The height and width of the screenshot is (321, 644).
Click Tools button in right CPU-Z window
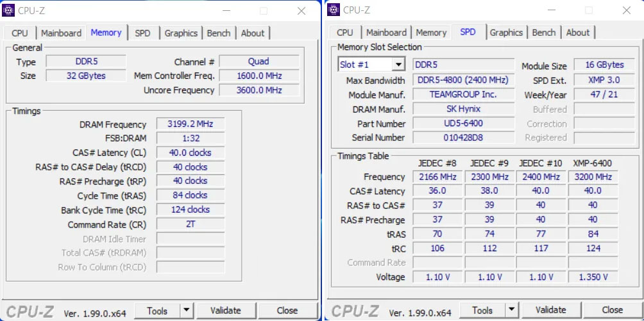(x=482, y=310)
